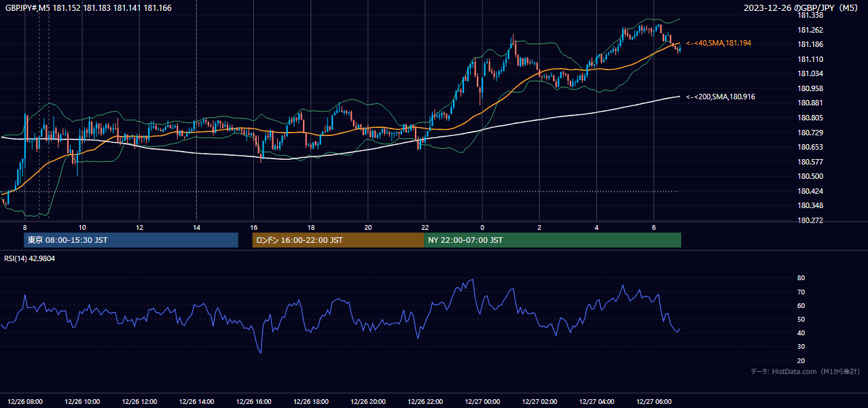This screenshot has height=408, width=868.
Task: Click the 12/26 16:00 date label
Action: (x=254, y=402)
